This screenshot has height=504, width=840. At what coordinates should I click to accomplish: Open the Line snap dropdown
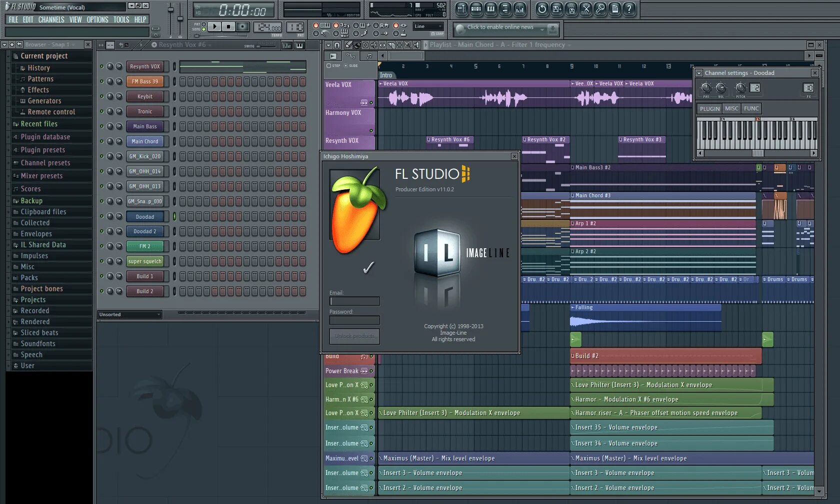[x=428, y=26]
